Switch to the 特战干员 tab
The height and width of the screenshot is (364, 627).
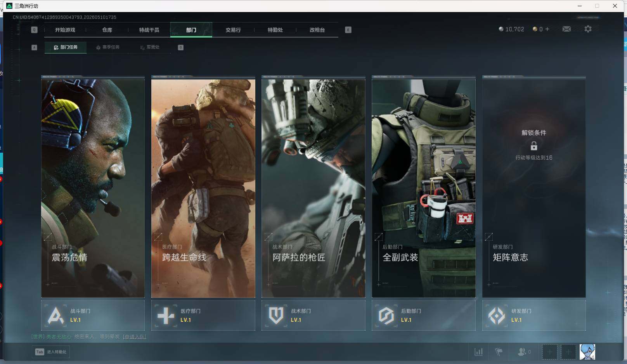click(x=149, y=30)
